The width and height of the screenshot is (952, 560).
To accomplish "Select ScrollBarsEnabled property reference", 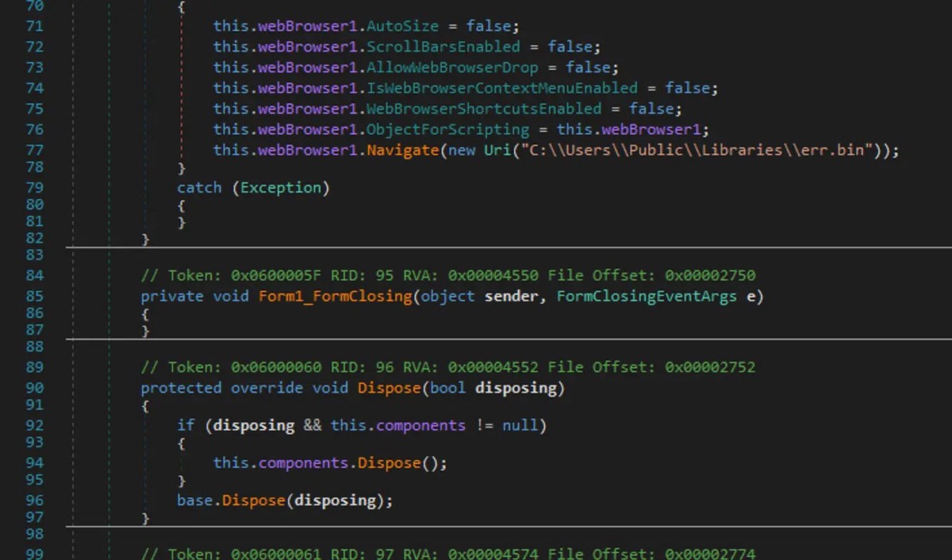I will coord(443,47).
